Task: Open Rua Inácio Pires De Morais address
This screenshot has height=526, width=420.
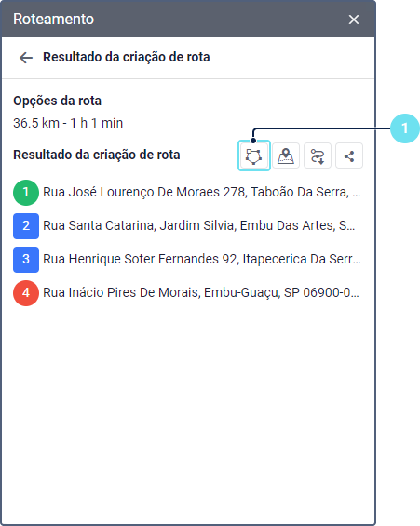Action: pos(201,293)
